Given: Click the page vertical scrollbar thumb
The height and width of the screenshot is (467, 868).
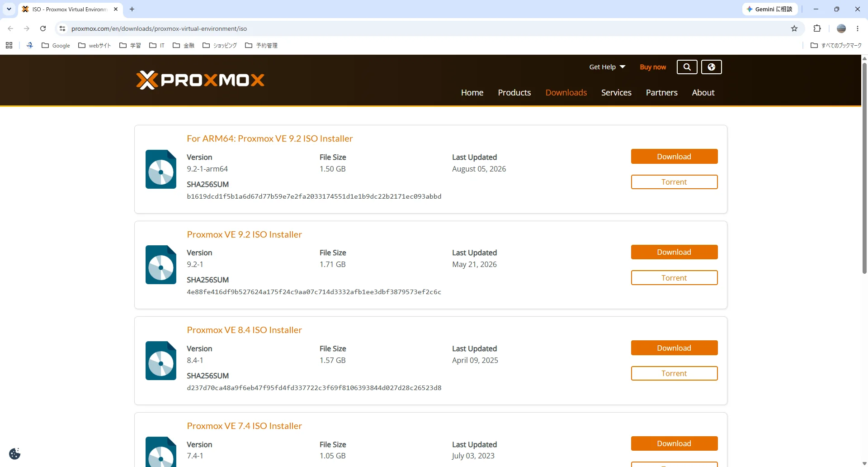Looking at the screenshot, I should click(x=864, y=167).
